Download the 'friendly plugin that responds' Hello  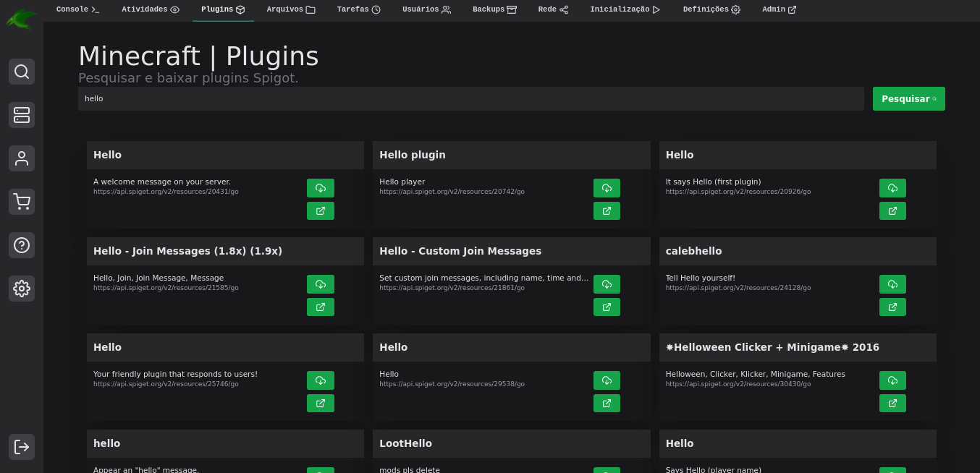click(321, 380)
